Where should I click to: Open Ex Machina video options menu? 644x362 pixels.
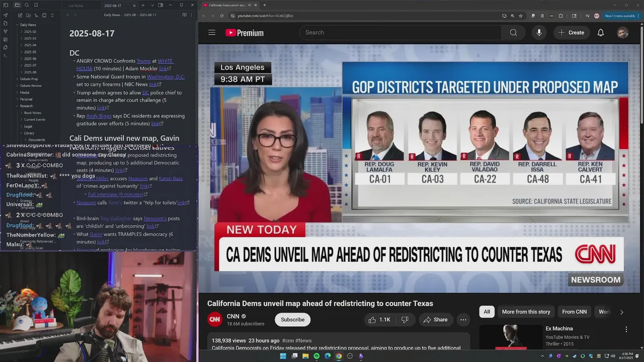626,329
